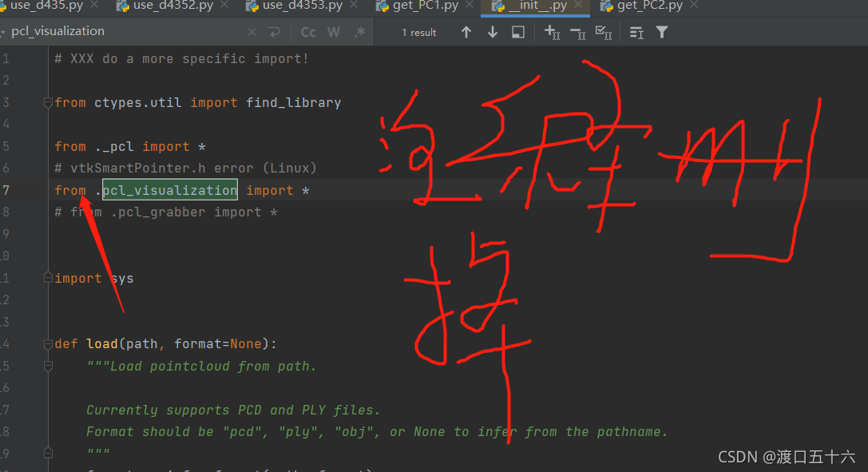Collapse the load function definition fold arrow
The height and width of the screenshot is (472, 868).
[x=47, y=343]
